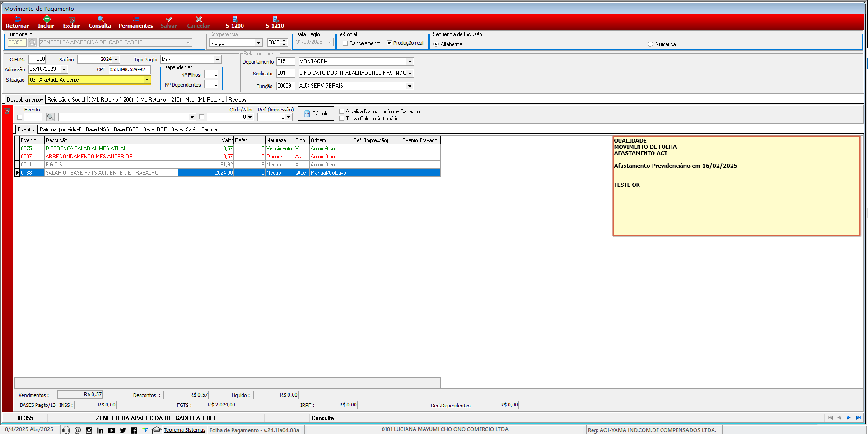Screen dimensions: 868x434
Task: Switch to the XML Retorno (1210) tab
Action: 159,100
